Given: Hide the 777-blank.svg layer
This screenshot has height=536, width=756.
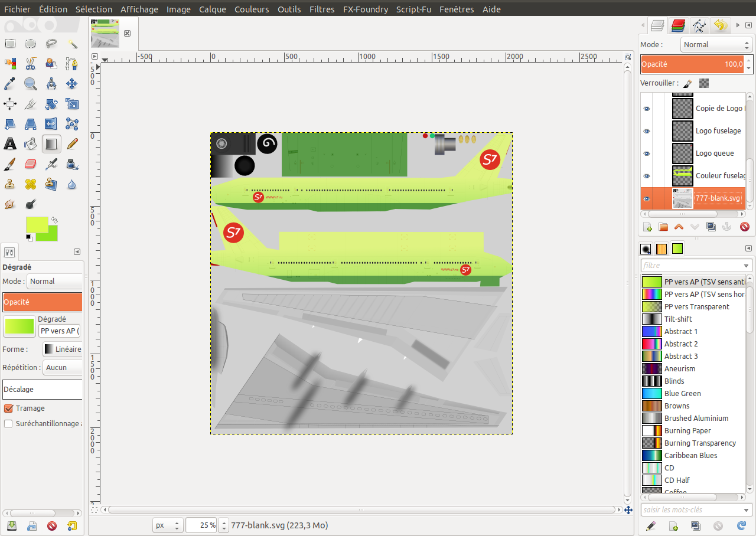Looking at the screenshot, I should pyautogui.click(x=647, y=199).
